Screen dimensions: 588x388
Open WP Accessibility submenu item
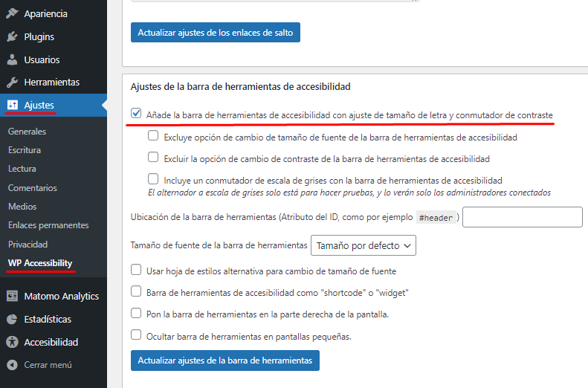click(40, 263)
